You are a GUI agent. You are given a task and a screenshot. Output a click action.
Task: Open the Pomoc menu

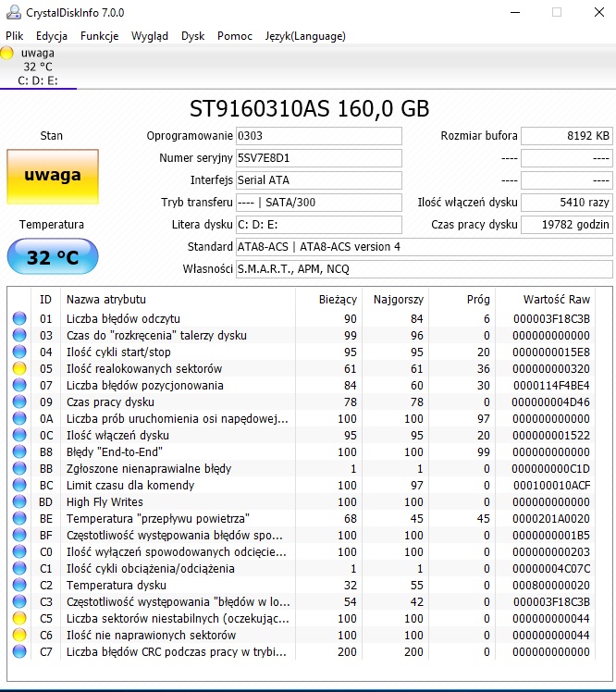(x=235, y=36)
